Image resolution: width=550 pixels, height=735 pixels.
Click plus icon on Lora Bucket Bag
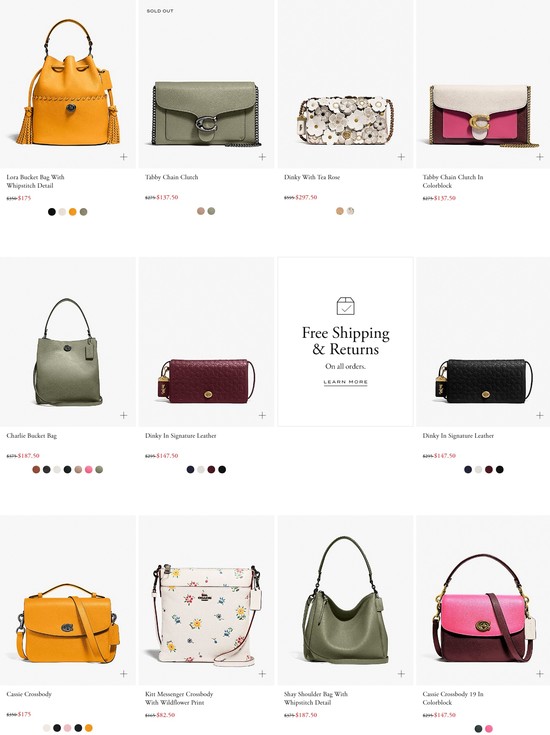(123, 157)
